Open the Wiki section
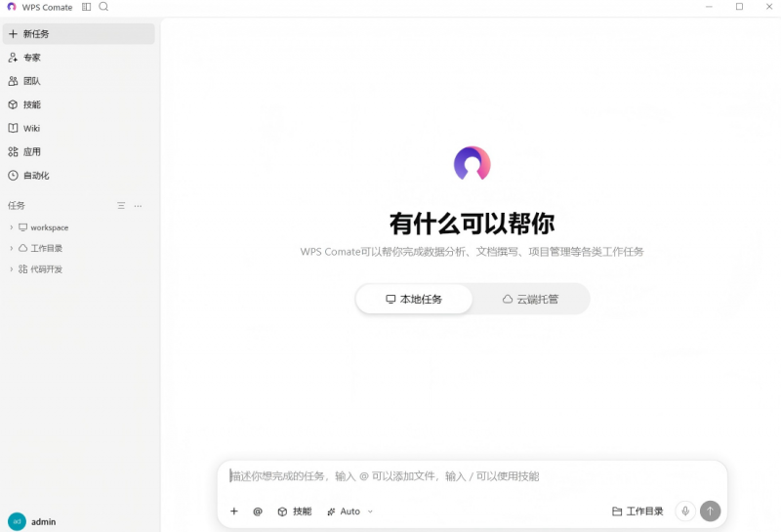The height and width of the screenshot is (532, 781). click(x=79, y=129)
